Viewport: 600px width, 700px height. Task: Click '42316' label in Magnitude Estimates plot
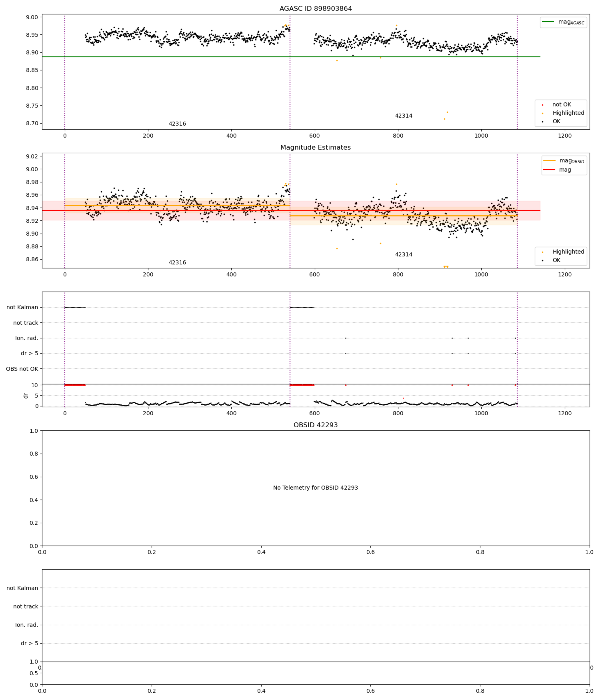point(177,263)
